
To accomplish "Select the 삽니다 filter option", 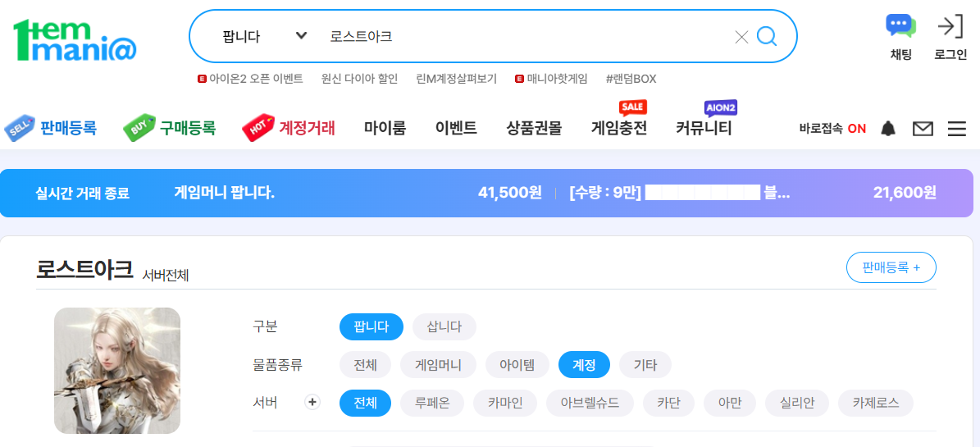I will pyautogui.click(x=444, y=326).
